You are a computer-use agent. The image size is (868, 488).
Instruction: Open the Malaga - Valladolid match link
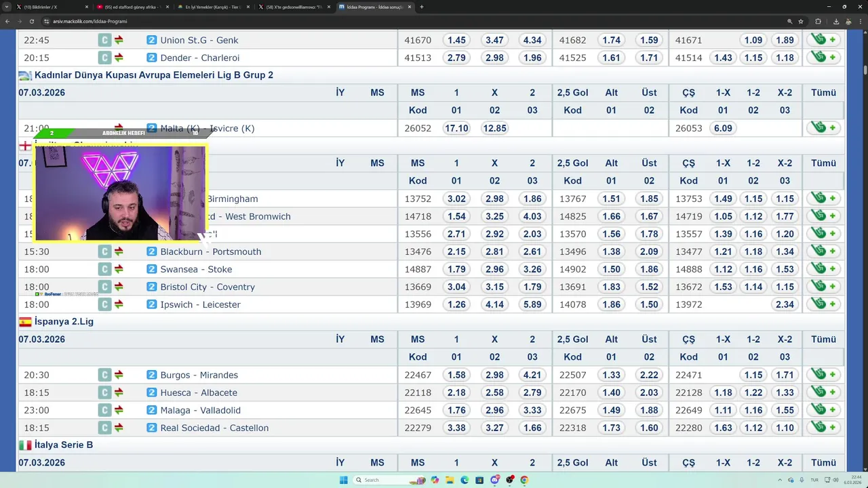pos(201,410)
